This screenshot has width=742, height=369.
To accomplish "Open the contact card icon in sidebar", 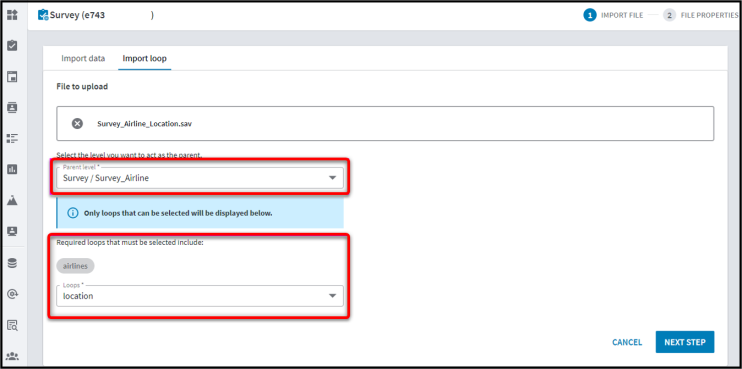I will [x=12, y=107].
